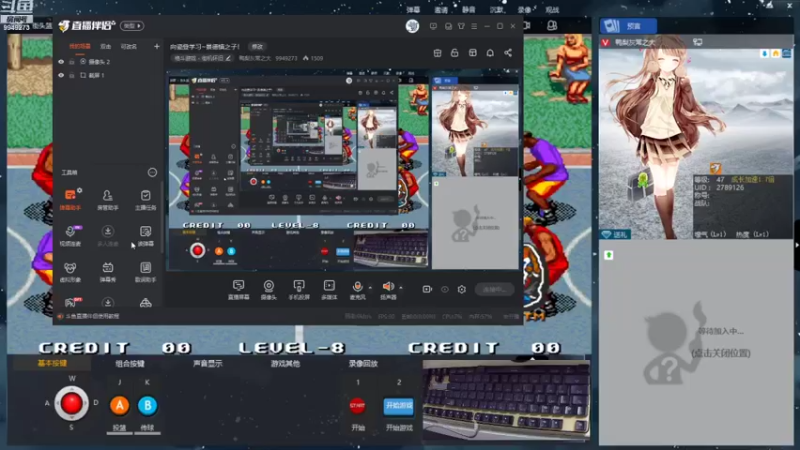Click the blue tab in chat window header
The image size is (800, 450).
click(x=629, y=26)
